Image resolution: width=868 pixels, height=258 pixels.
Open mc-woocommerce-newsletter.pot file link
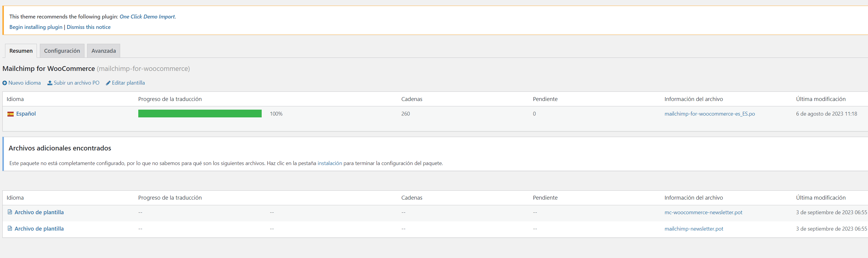tap(703, 212)
